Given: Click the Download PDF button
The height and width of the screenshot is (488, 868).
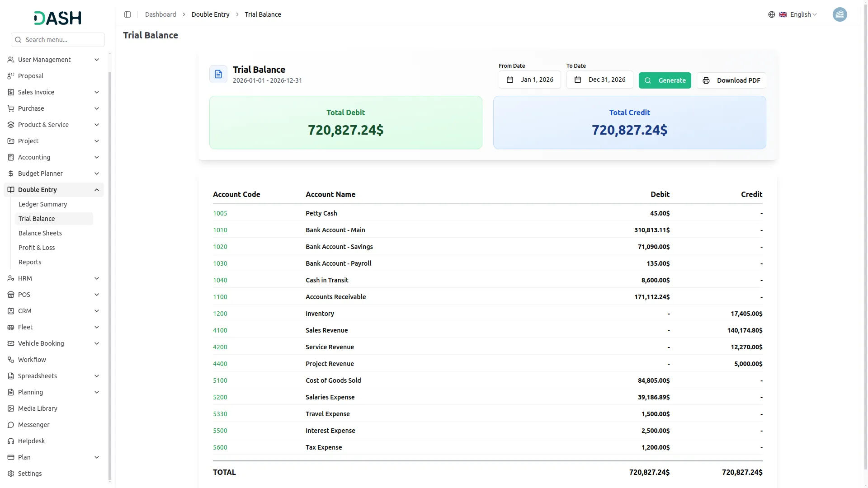Looking at the screenshot, I should pos(731,80).
